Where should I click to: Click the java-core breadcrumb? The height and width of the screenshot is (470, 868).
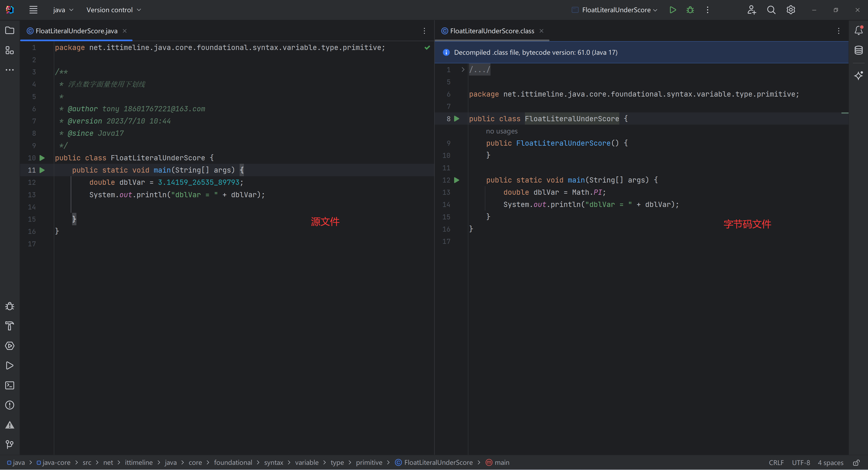coord(54,463)
